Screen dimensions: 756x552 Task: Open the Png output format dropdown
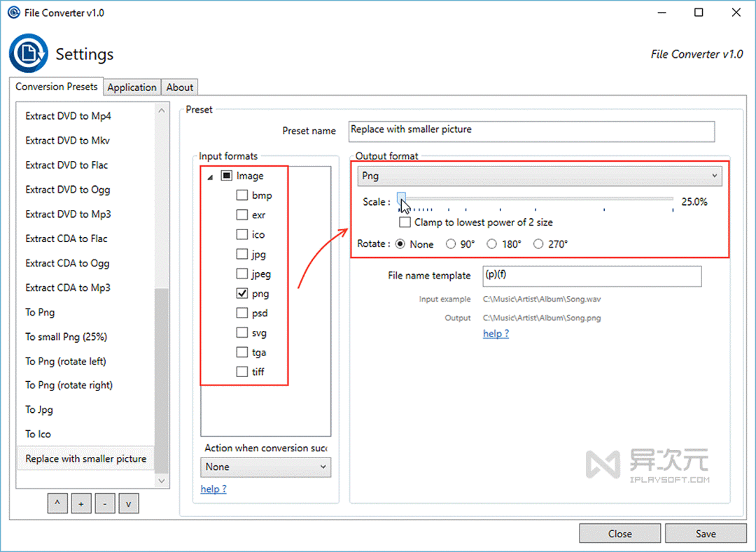pos(539,176)
